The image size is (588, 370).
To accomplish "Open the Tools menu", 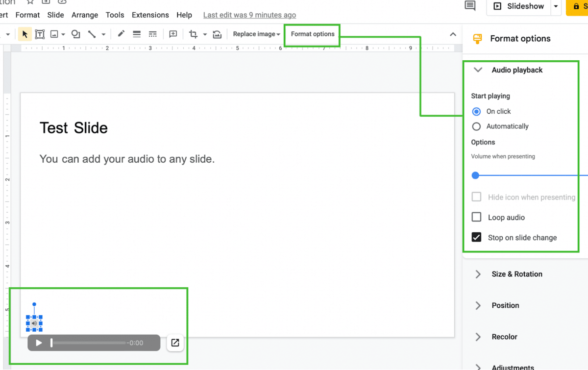I will click(x=115, y=15).
